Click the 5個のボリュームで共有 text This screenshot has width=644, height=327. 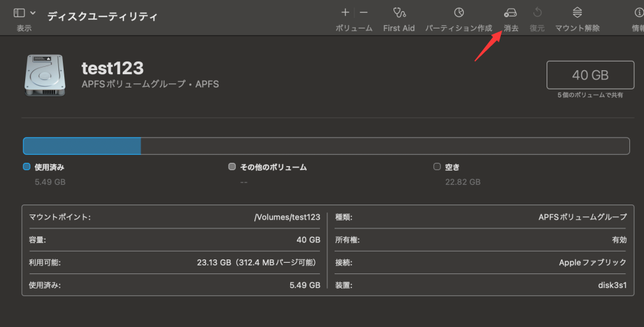(x=590, y=95)
